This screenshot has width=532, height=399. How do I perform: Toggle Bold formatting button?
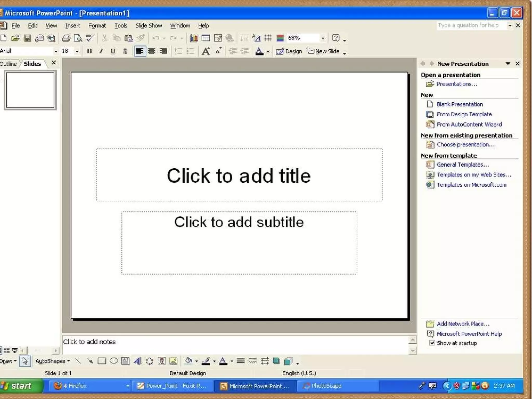89,51
